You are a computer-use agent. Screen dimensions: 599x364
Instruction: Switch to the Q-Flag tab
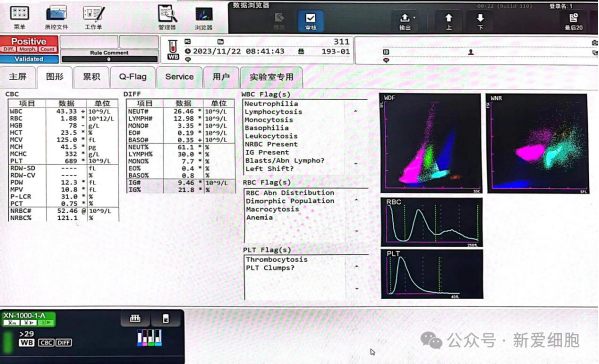133,77
